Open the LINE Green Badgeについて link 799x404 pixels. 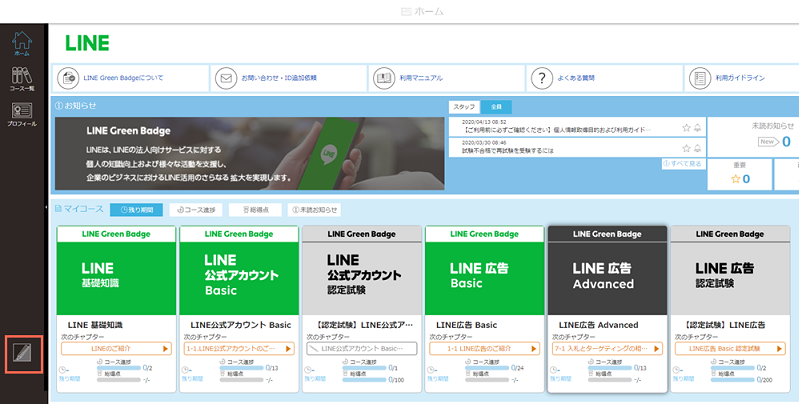123,78
